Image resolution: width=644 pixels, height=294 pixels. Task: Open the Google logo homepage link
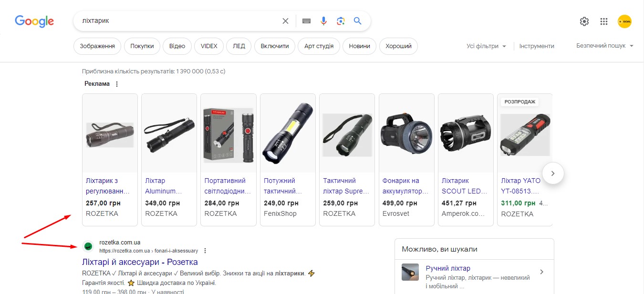click(x=34, y=21)
